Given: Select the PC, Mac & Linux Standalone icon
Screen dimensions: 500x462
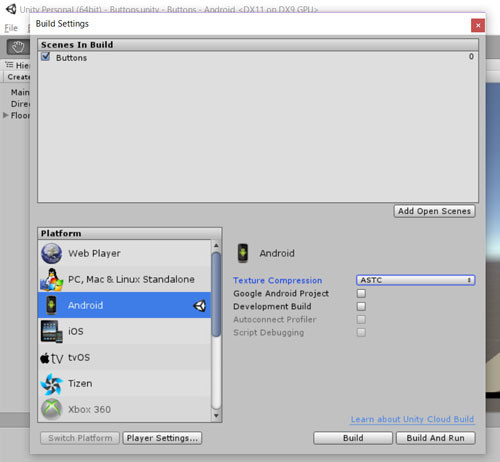Looking at the screenshot, I should (51, 279).
